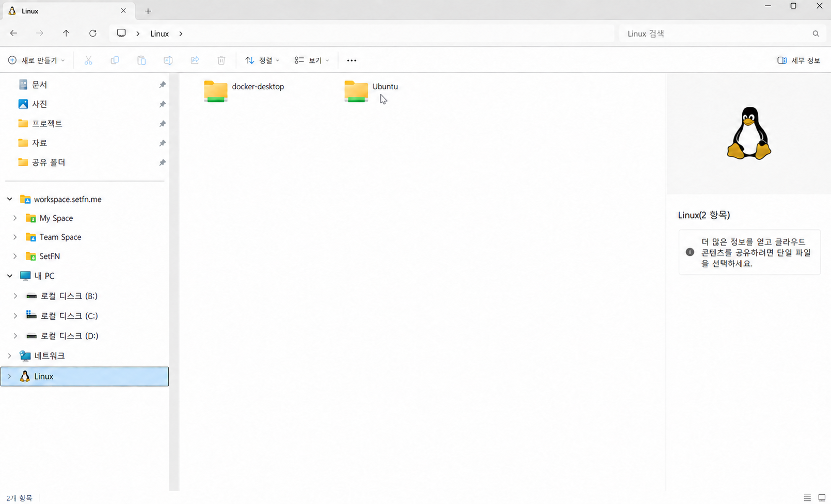Image resolution: width=831 pixels, height=504 pixels.
Task: Open the docker-desktop folder icon
Action: click(x=216, y=91)
